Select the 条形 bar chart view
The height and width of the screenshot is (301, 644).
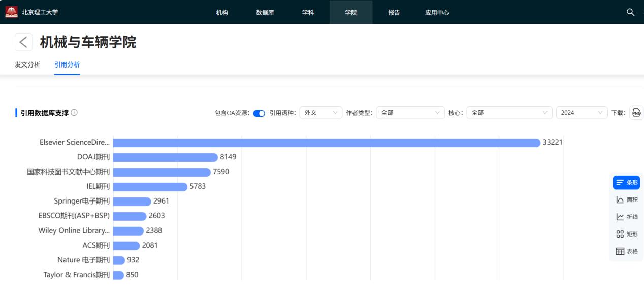pyautogui.click(x=626, y=183)
